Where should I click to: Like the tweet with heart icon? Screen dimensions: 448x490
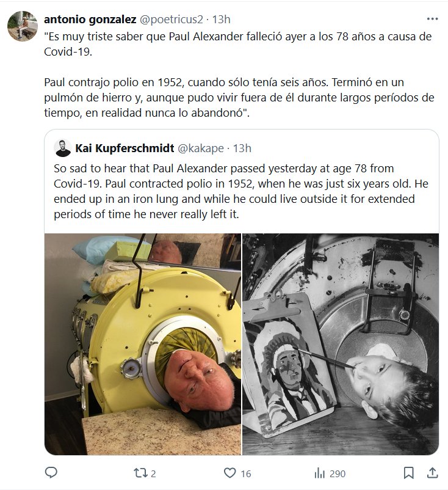230,473
